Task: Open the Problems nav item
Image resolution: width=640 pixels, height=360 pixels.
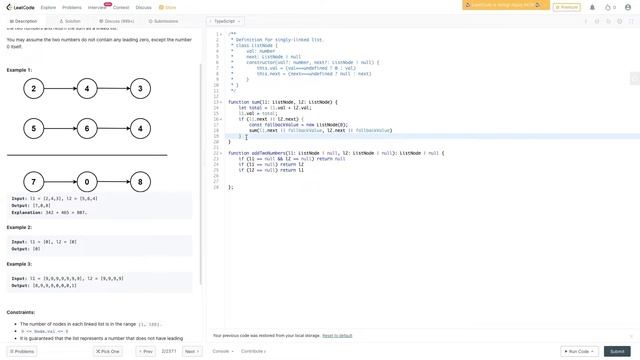Action: coord(72,8)
